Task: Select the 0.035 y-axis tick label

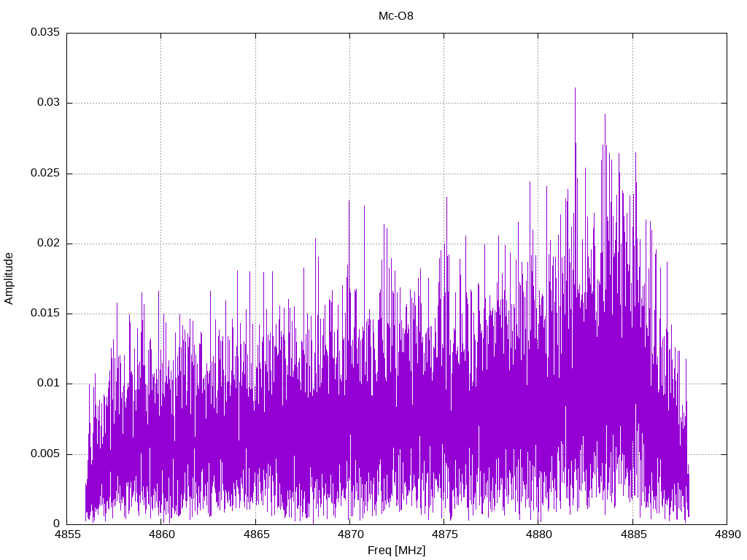Action: tap(45, 33)
